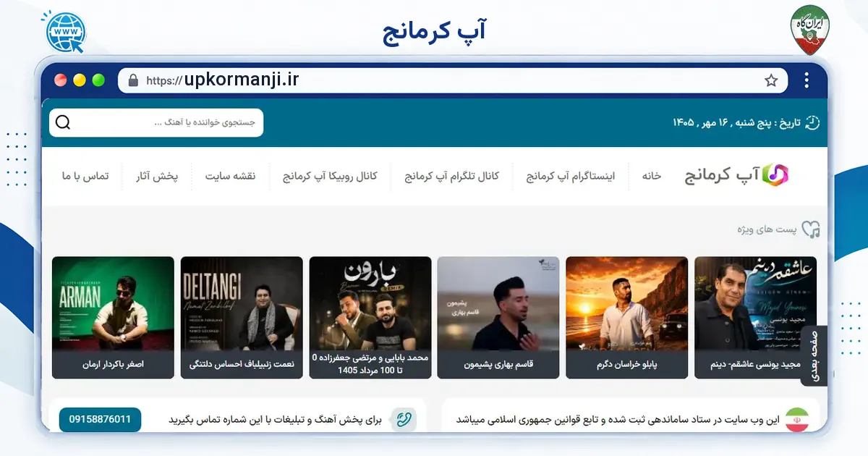868x456 pixels.
Task: Click the اصغر باکردار ارمان title link
Action: (x=114, y=364)
